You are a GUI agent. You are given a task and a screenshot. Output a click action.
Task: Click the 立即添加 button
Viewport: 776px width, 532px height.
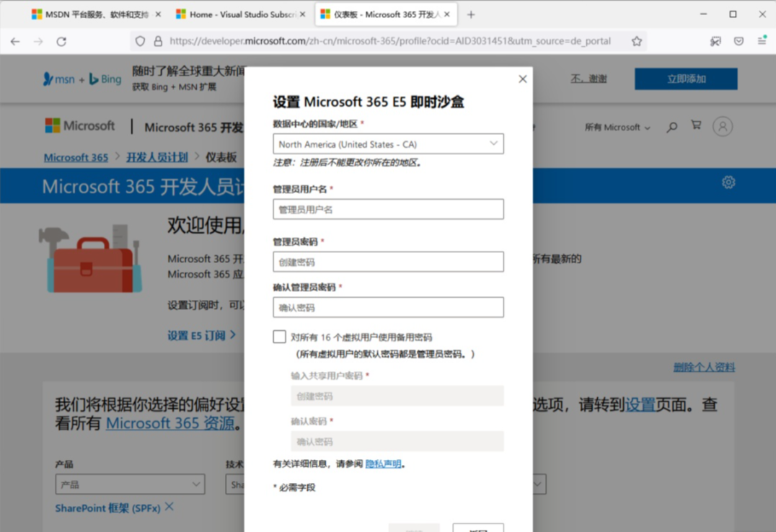686,79
